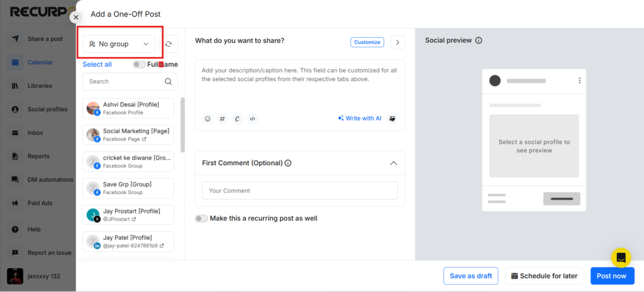Image resolution: width=644 pixels, height=292 pixels.
Task: Click the cursive C caption icon
Action: click(237, 119)
